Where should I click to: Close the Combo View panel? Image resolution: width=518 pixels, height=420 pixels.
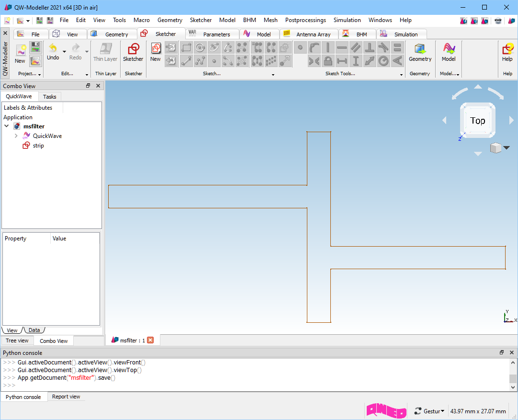point(98,86)
